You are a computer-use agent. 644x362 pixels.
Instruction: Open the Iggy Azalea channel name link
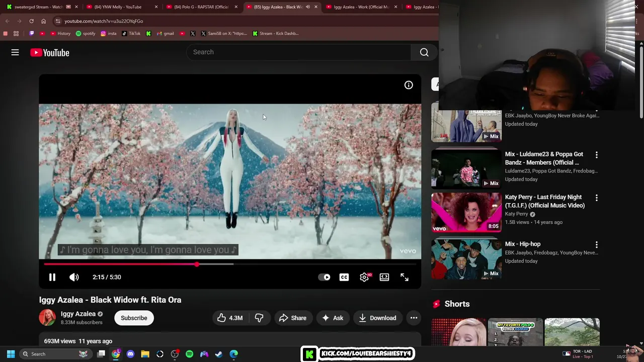coord(78,314)
